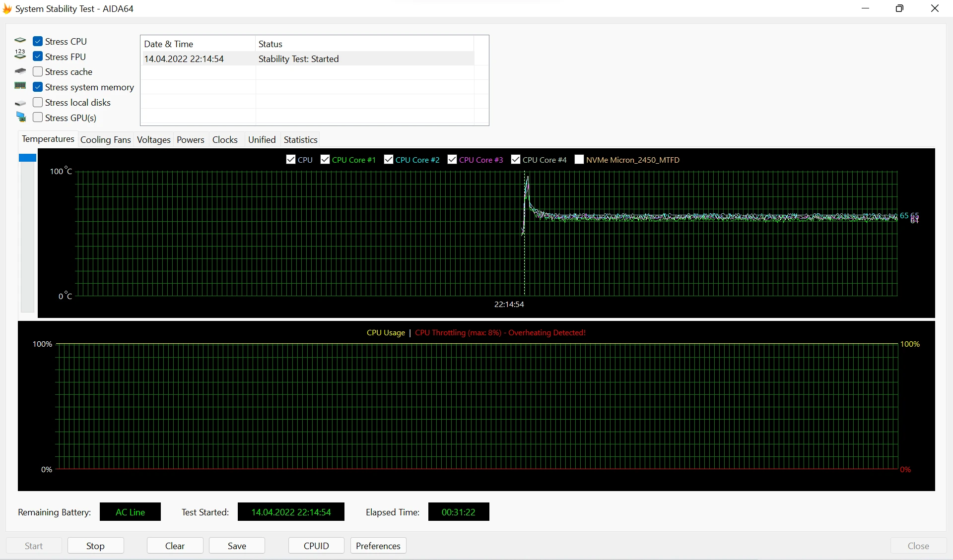Click the cache chip icon beside Stress cache
Viewport: 953px width, 560px height.
(x=20, y=71)
